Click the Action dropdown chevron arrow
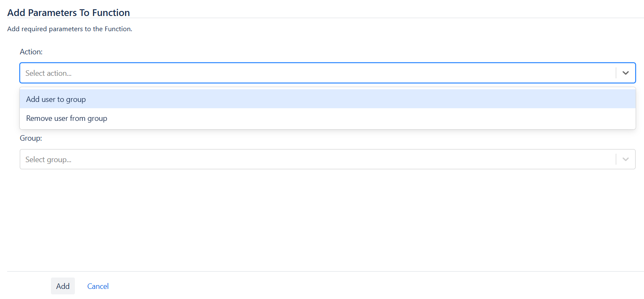Screen dimensions: 644x299 tap(625, 73)
